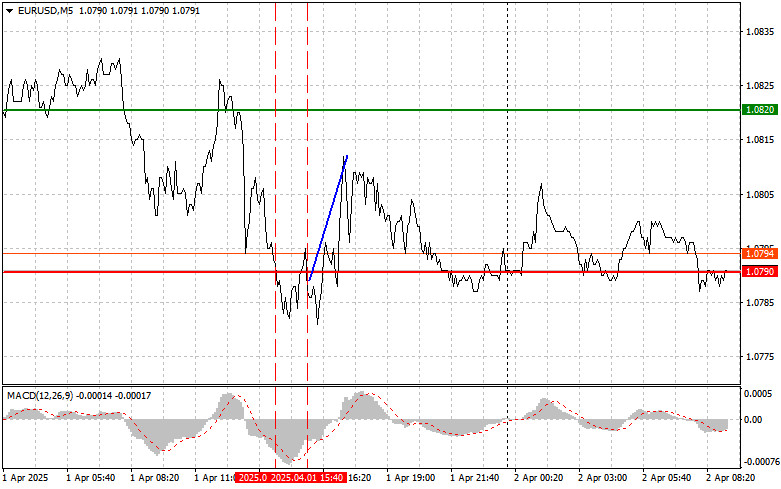This screenshot has width=781, height=489.
Task: Click the -0.00076 MACD scale value
Action: [x=761, y=462]
